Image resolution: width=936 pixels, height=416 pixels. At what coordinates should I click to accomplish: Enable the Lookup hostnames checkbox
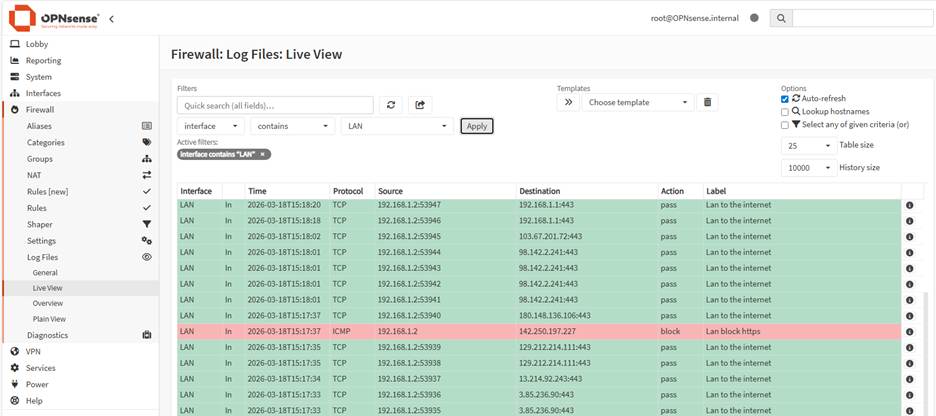point(785,112)
